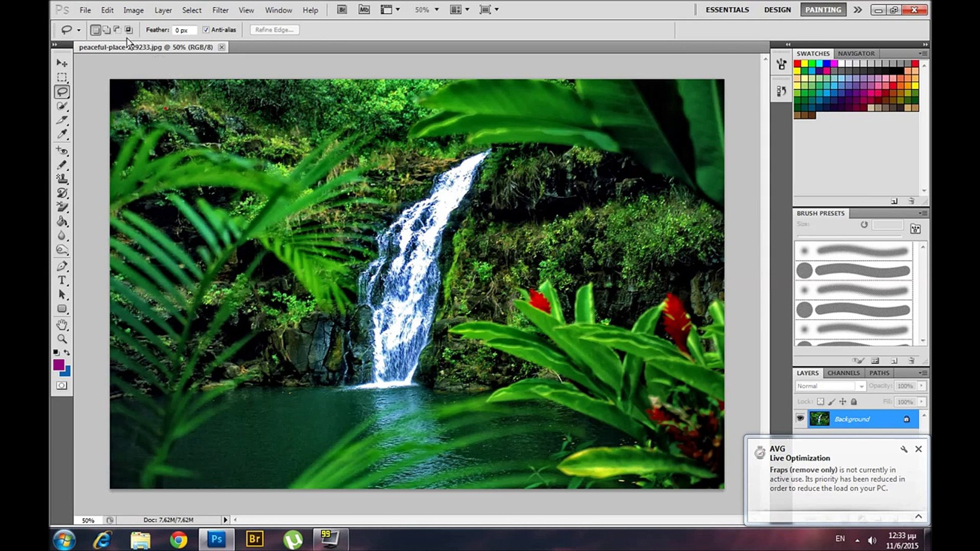Open the Tool Presets collapsed panel icon
The image size is (980, 551).
point(781,64)
